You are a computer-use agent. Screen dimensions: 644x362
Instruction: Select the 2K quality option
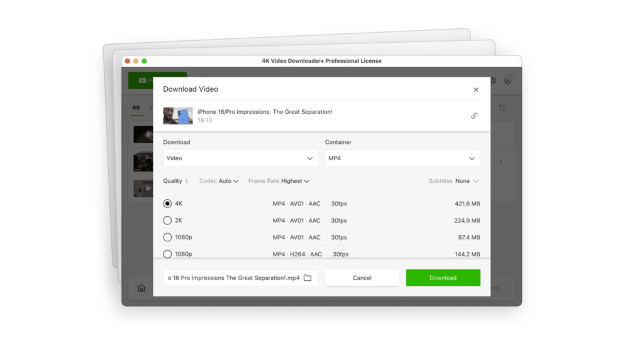[x=167, y=221]
